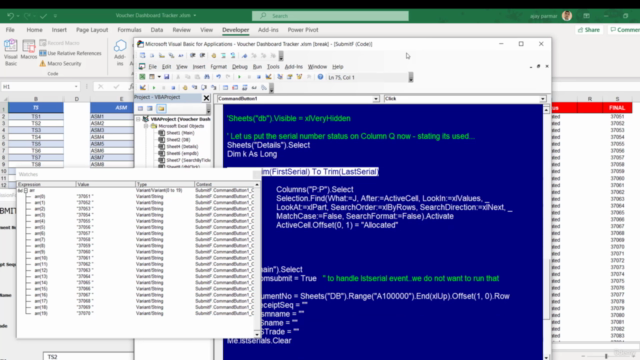Toggle Design Mode in Standard toolbar
Viewport: 640px width, 360px height.
click(x=269, y=77)
